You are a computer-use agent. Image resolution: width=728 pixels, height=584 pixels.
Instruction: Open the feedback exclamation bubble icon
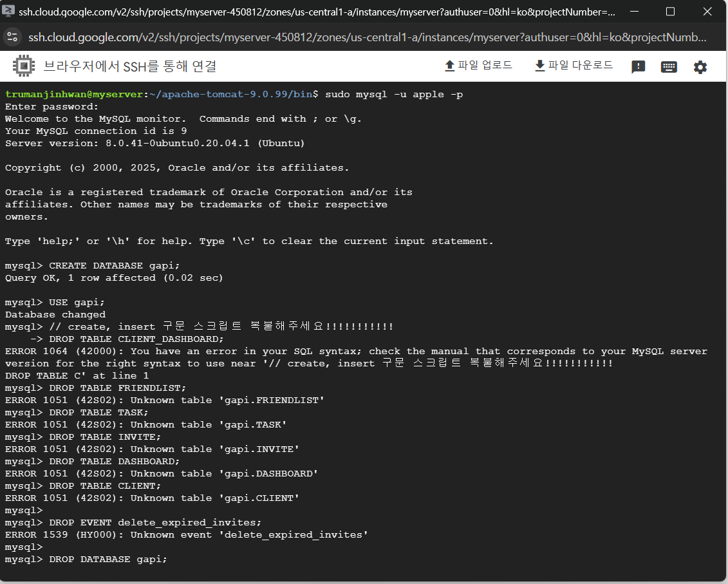pos(638,67)
